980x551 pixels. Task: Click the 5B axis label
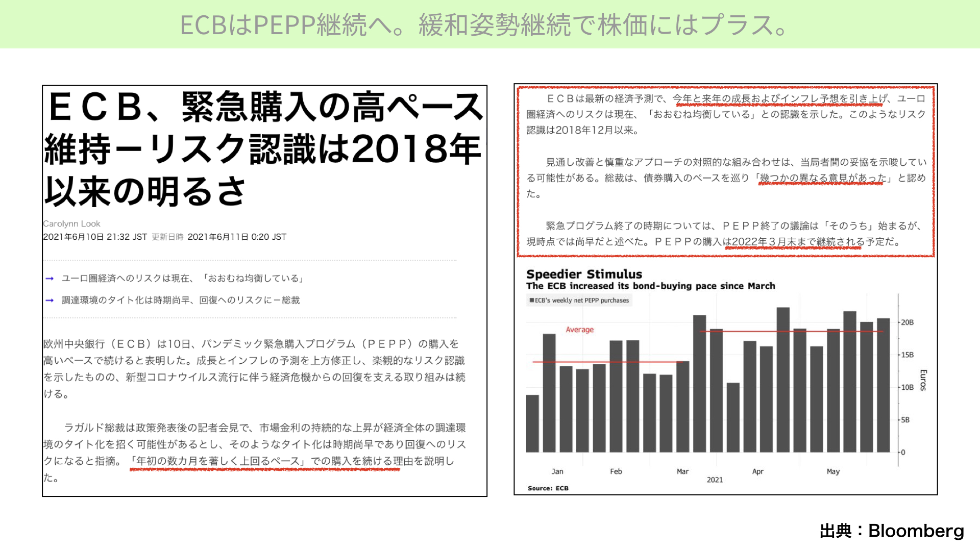pos(905,420)
